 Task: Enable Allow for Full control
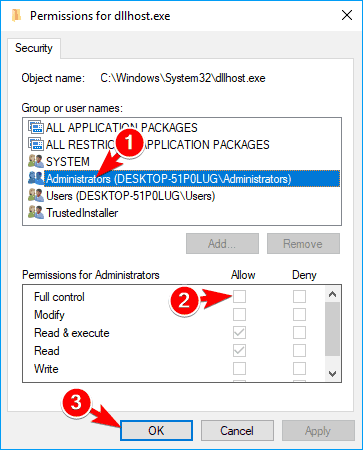[x=239, y=296]
